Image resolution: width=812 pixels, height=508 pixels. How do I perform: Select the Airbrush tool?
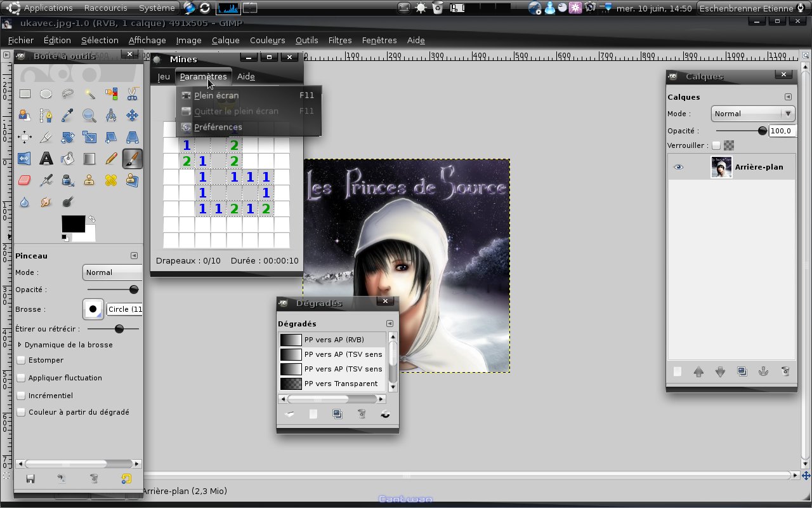point(46,180)
